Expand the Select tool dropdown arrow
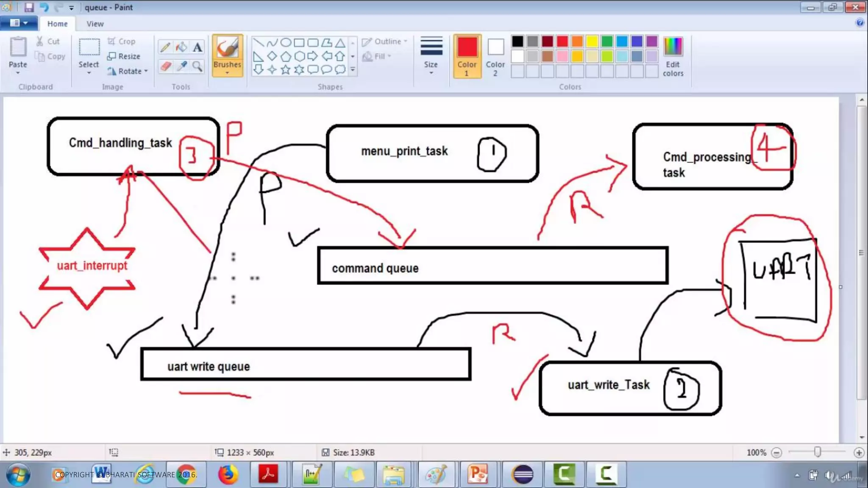Image resolution: width=868 pixels, height=488 pixels. point(89,73)
